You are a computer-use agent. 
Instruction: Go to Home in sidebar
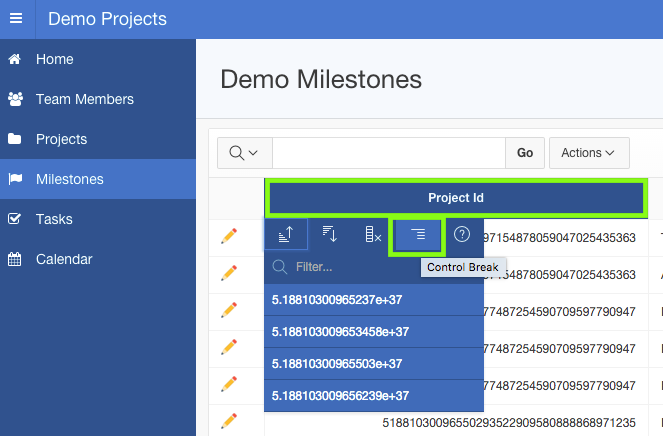(x=55, y=59)
